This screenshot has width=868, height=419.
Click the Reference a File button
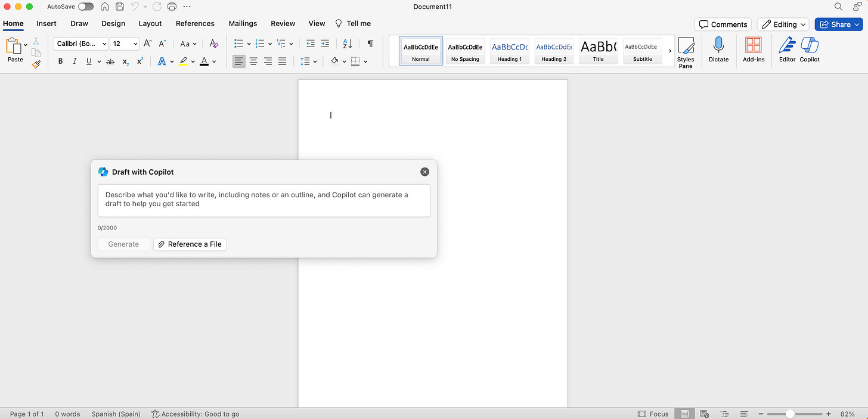click(190, 244)
